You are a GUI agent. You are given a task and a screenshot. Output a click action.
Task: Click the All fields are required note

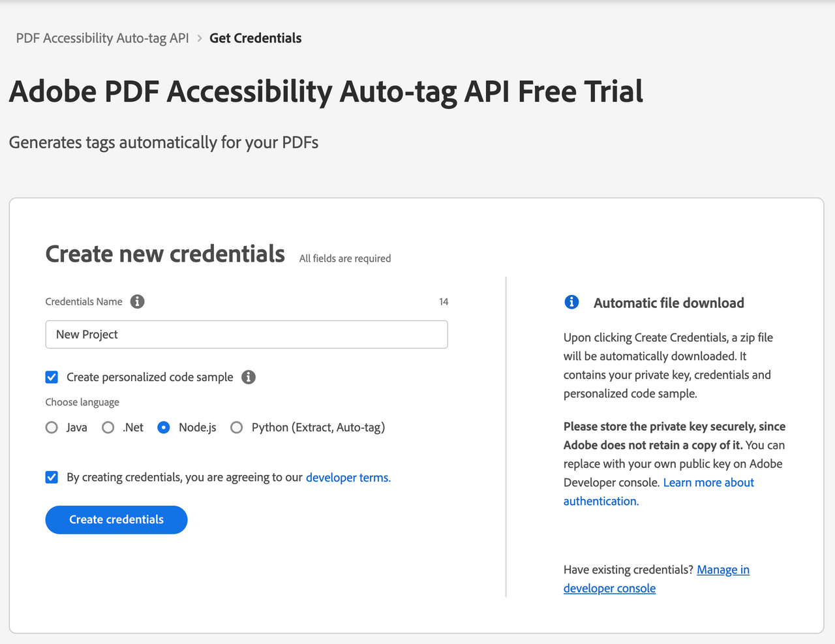pyautogui.click(x=345, y=258)
